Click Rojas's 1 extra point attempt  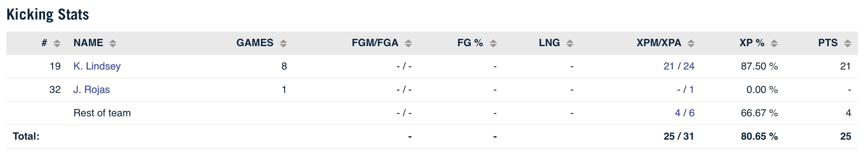pyautogui.click(x=691, y=90)
